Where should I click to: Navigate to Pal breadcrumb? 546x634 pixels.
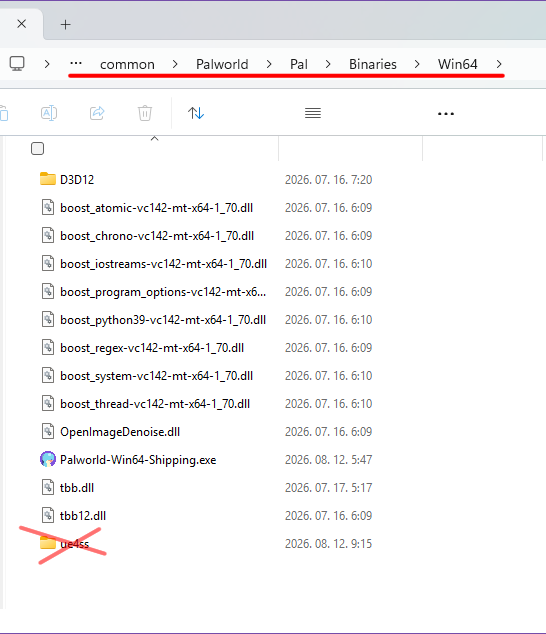(x=299, y=64)
